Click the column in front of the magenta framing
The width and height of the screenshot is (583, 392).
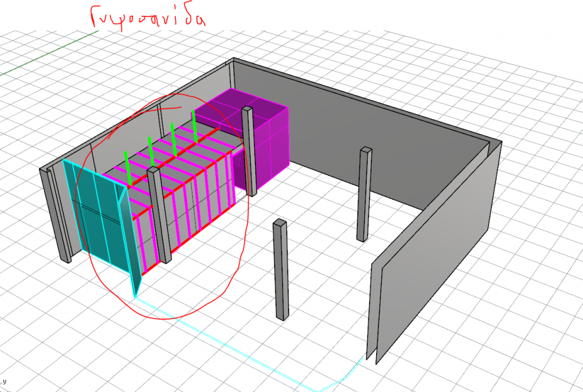coord(159,216)
